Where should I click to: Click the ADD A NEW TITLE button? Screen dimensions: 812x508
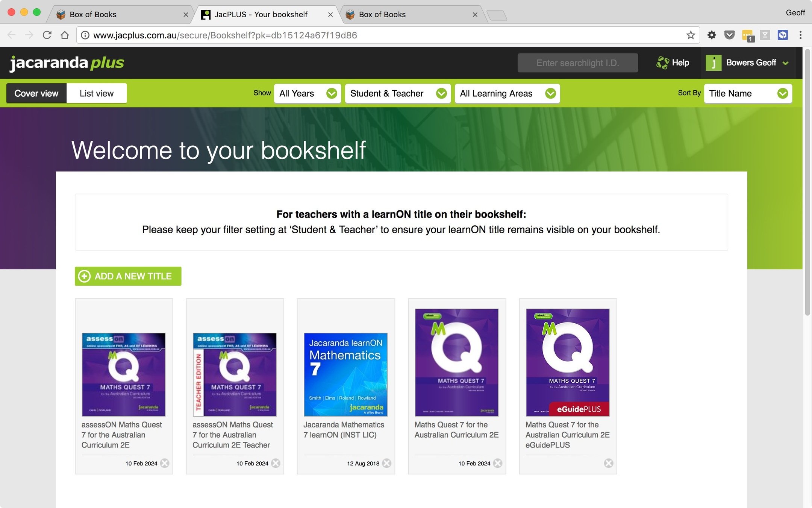click(x=128, y=276)
